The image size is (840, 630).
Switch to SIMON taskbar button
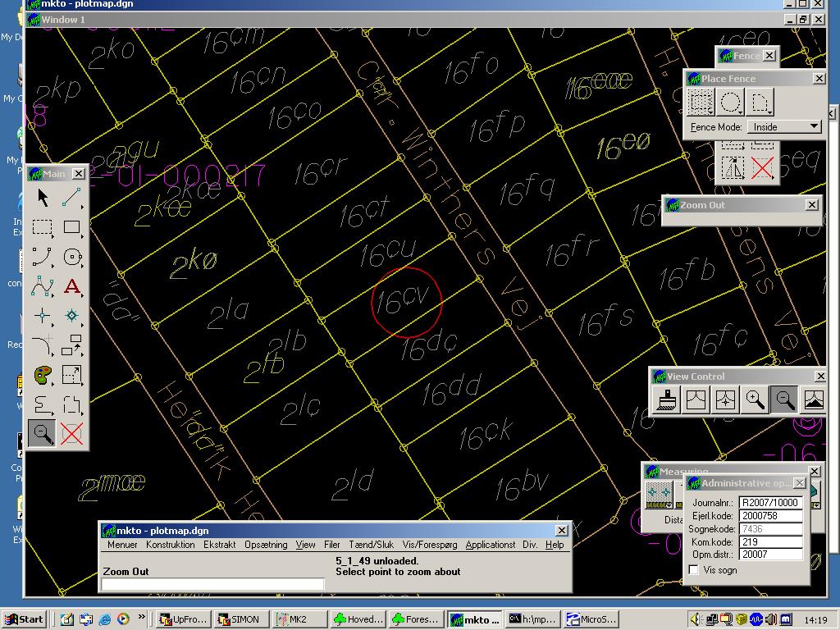coord(241,619)
